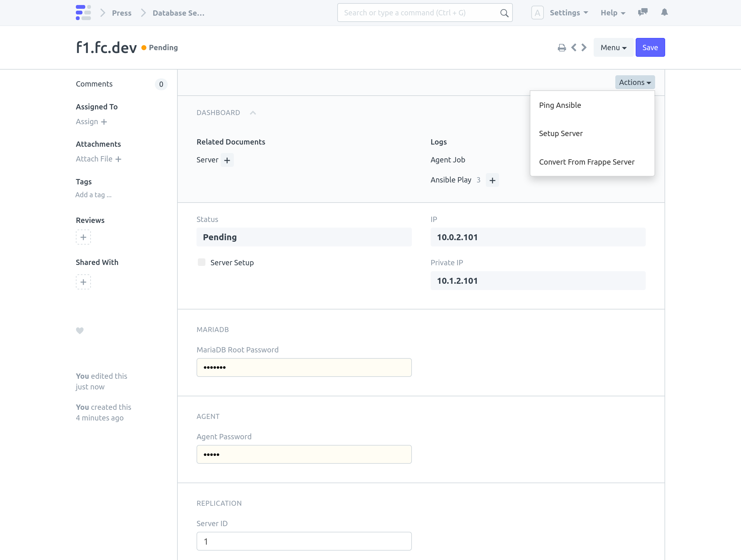This screenshot has width=741, height=560.
Task: Click the MariaDB Root Password input field
Action: pyautogui.click(x=304, y=367)
